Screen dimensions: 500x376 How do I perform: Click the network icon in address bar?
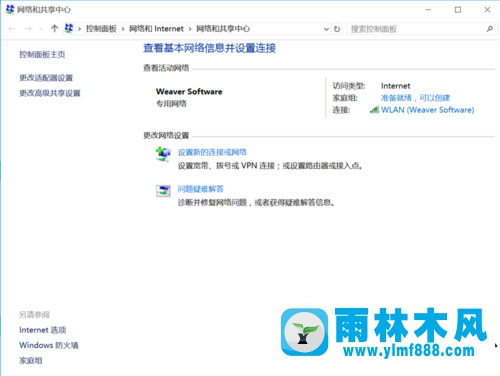[x=69, y=29]
